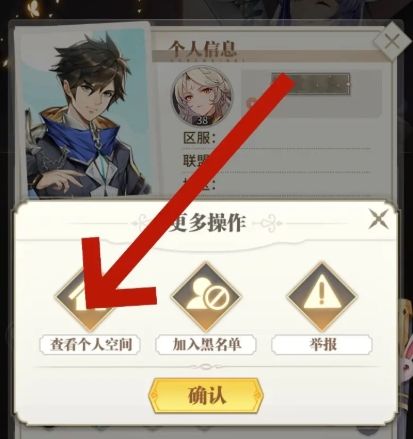Select the 联盟 alliance info row

[276, 161]
